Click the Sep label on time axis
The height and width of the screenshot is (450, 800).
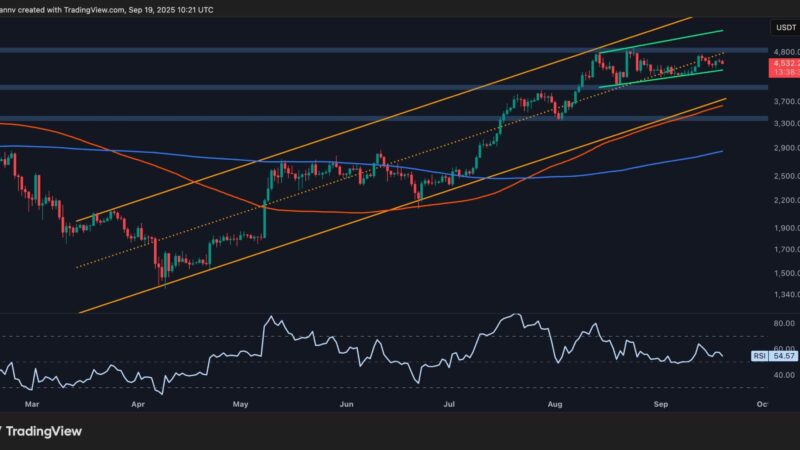click(661, 404)
